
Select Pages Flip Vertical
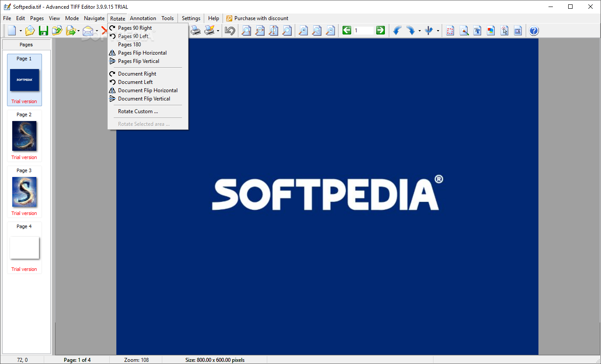[148, 61]
